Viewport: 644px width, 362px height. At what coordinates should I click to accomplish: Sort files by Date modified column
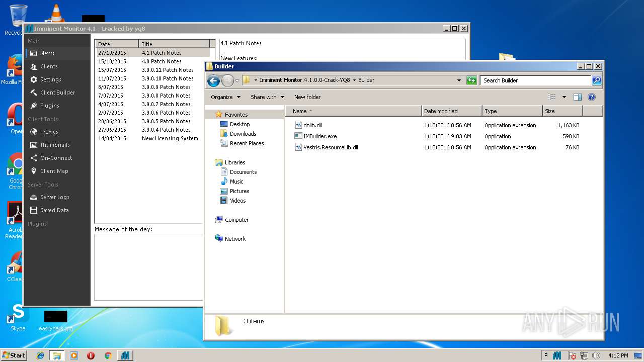[x=452, y=111]
